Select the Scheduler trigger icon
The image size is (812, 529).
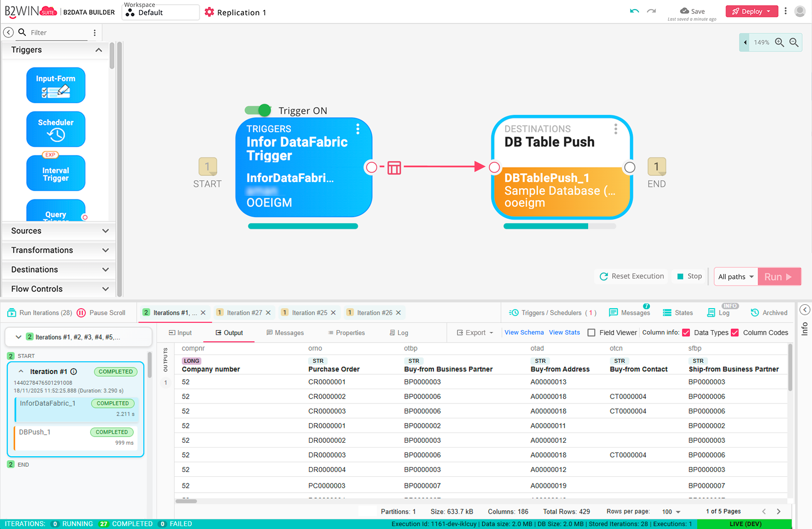56,129
